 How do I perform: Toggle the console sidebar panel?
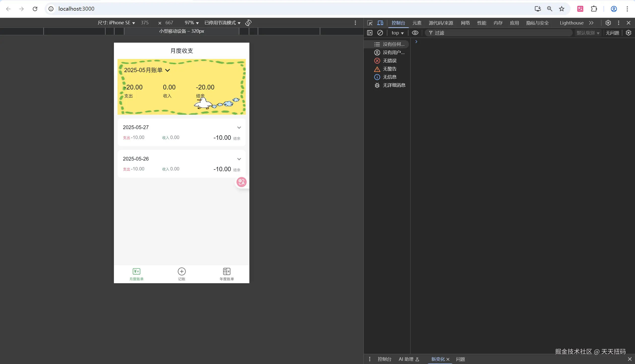pyautogui.click(x=370, y=33)
